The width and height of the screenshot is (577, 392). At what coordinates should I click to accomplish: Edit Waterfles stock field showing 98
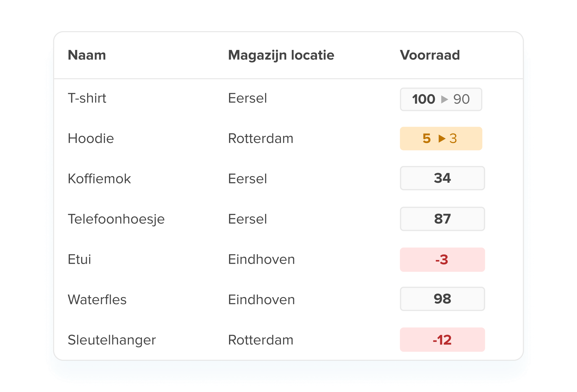(442, 299)
